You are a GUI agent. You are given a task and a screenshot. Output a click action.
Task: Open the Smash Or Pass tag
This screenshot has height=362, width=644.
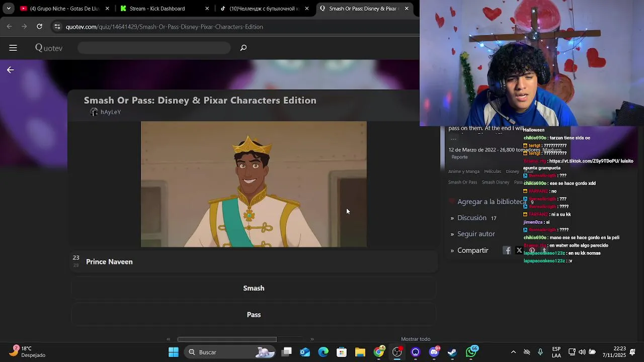[x=462, y=183]
